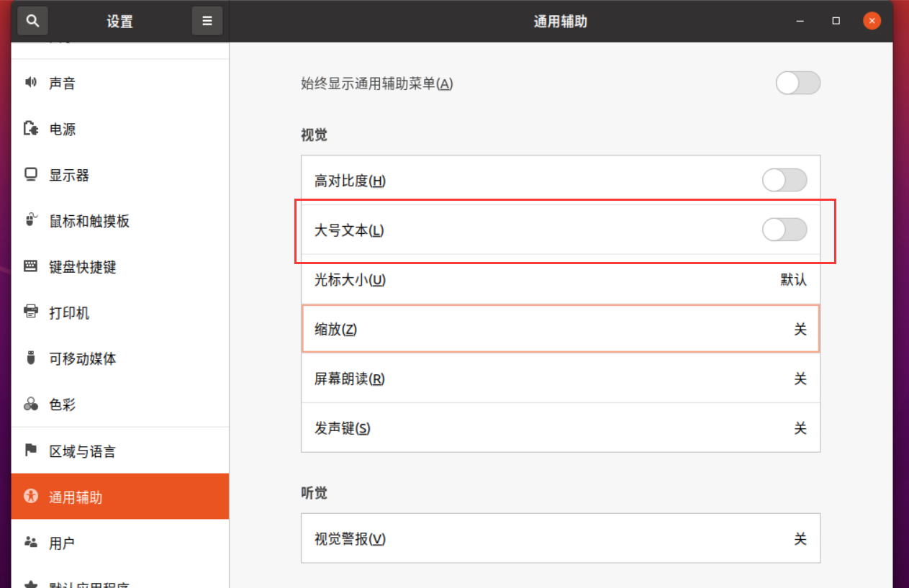Open 发声键 (Sound Keys) settings row
The height and width of the screenshot is (588, 909).
[560, 428]
